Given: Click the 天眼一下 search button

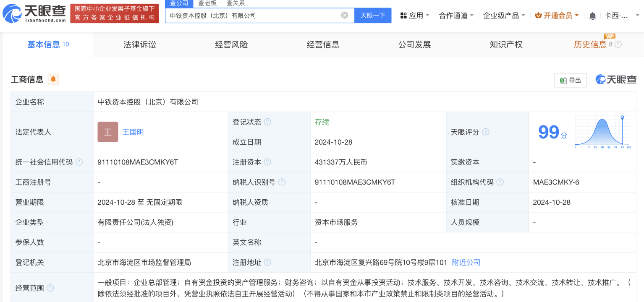Looking at the screenshot, I should click(373, 16).
